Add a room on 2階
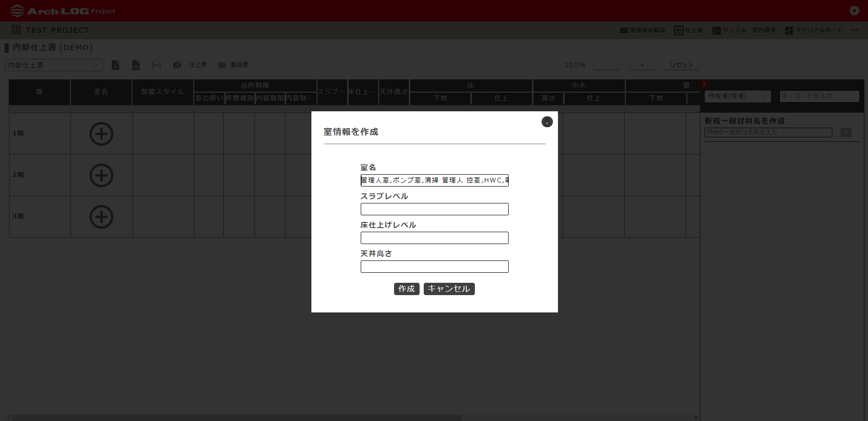The width and height of the screenshot is (868, 421). click(x=101, y=175)
